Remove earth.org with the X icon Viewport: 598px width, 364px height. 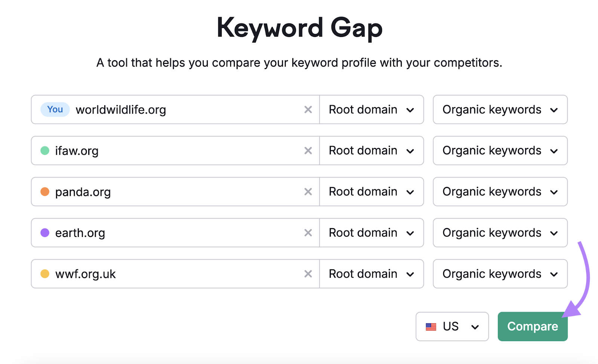[308, 233]
